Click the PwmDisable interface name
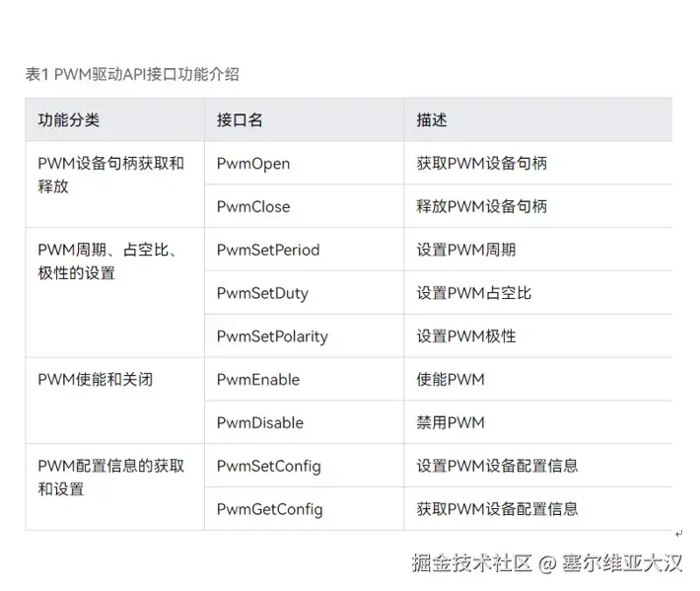Image resolution: width=700 pixels, height=591 pixels. (260, 423)
